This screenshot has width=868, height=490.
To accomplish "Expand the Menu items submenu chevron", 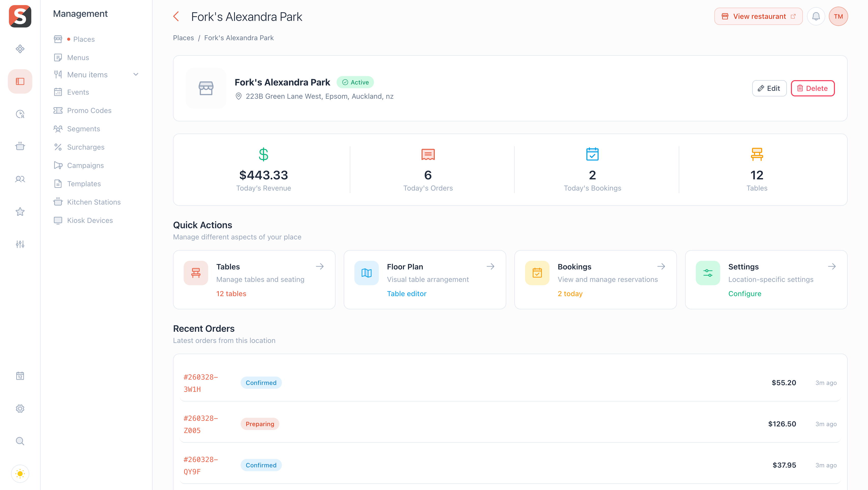I will click(136, 75).
